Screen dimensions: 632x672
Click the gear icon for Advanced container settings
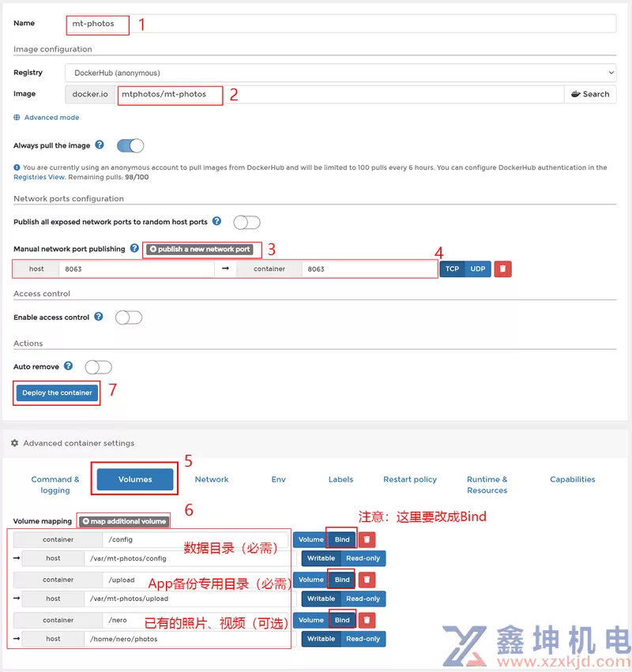pyautogui.click(x=14, y=443)
